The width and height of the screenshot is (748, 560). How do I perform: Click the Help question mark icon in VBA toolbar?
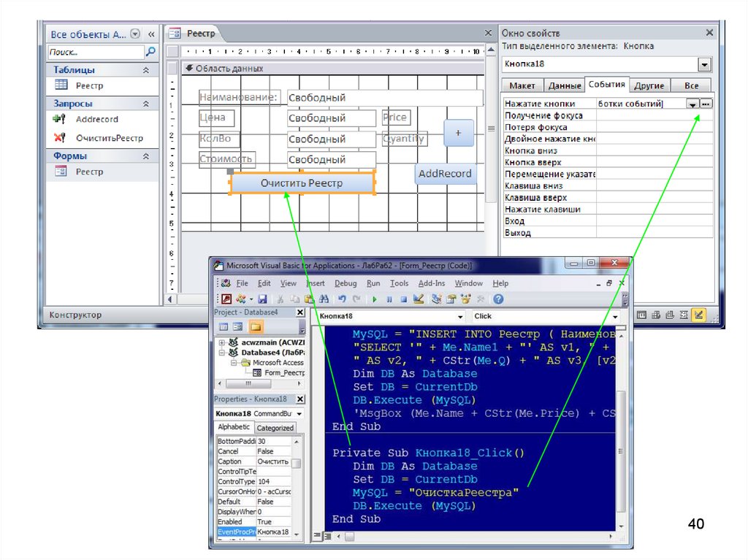click(498, 299)
